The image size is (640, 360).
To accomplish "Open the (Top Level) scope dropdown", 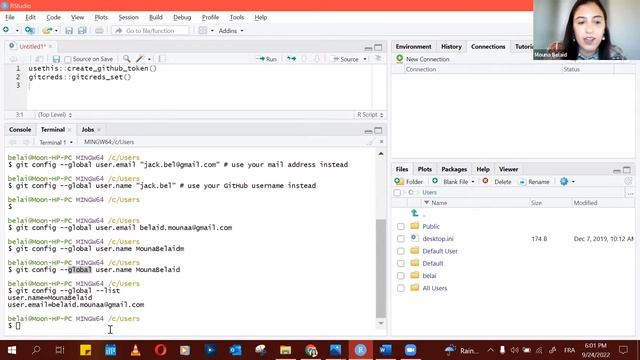I will coord(55,115).
